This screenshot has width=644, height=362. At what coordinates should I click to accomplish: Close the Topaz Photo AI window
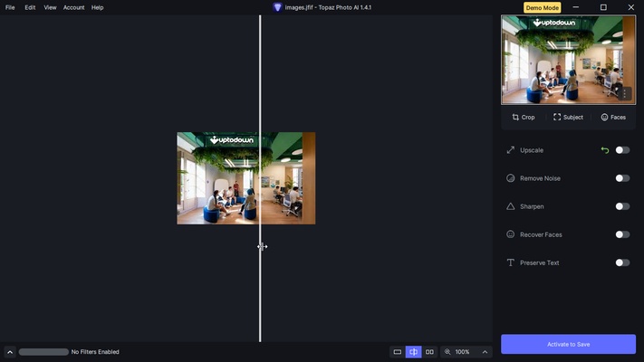(x=630, y=7)
